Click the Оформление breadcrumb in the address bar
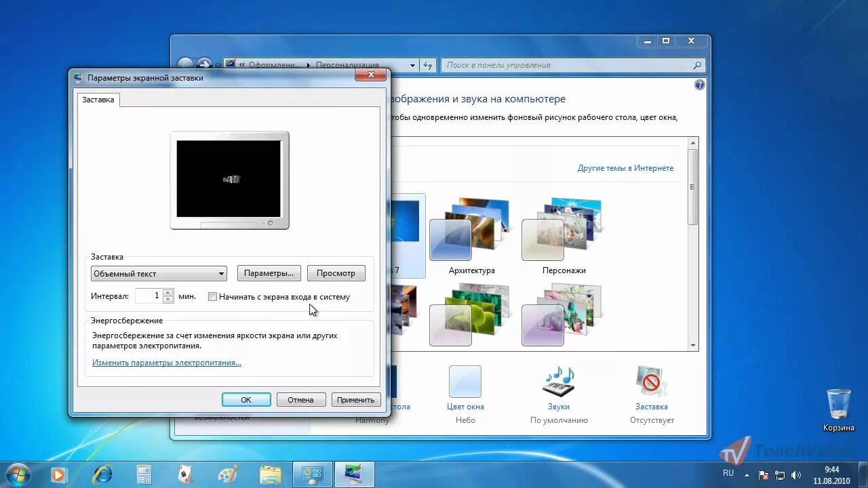This screenshot has height=488, width=868. [275, 65]
